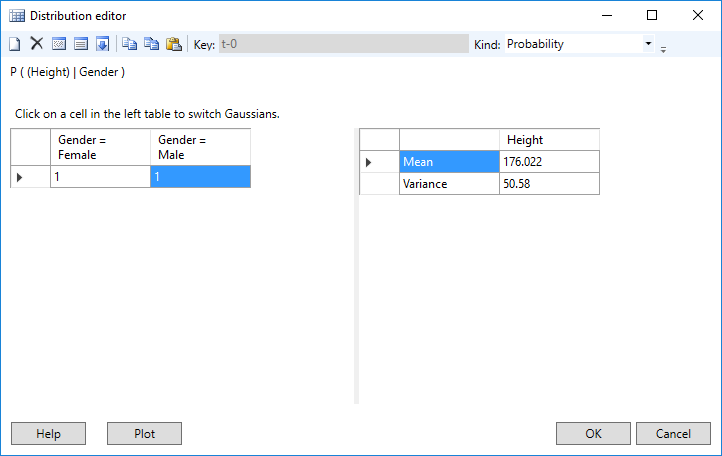The image size is (722, 456).
Task: Click the blue down-arrow toolbar icon
Action: click(x=102, y=44)
